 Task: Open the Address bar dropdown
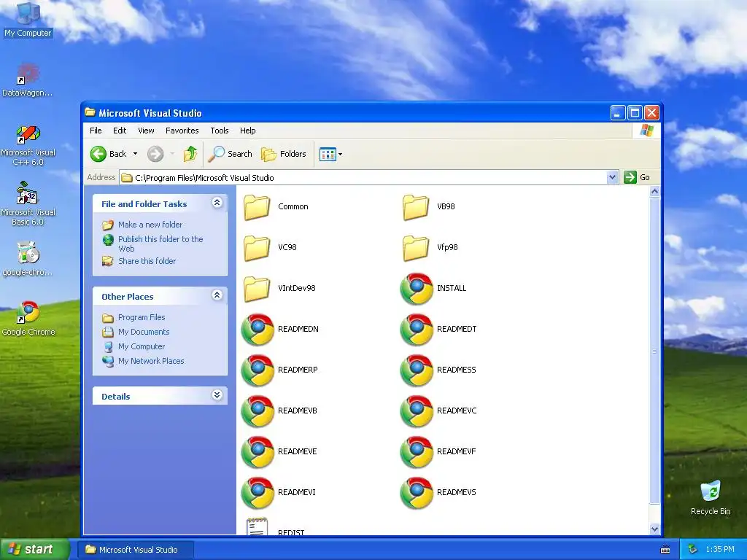pyautogui.click(x=613, y=178)
